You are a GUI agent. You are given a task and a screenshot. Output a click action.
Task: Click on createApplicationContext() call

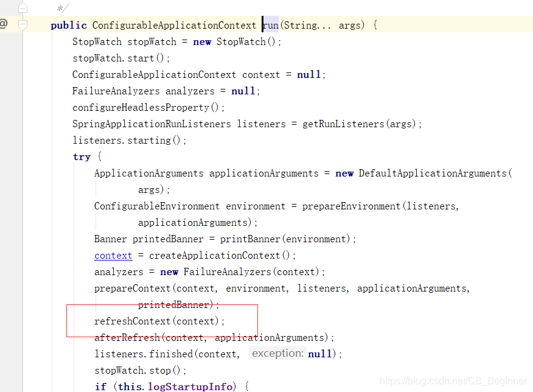click(219, 256)
